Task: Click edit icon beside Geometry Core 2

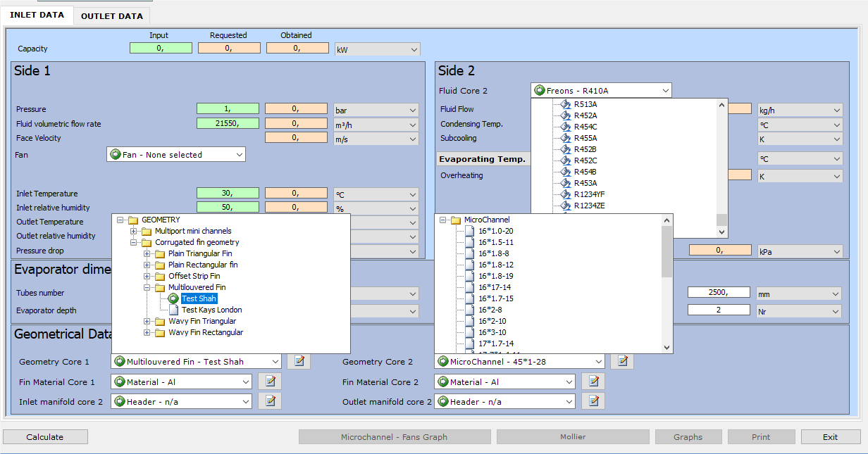Action: pyautogui.click(x=621, y=361)
